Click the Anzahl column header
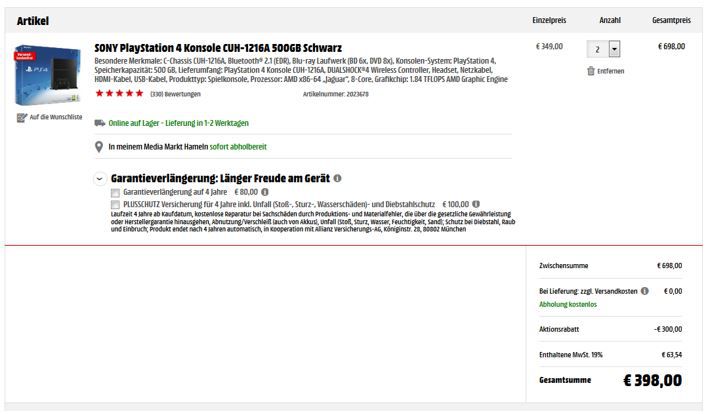 tap(610, 20)
